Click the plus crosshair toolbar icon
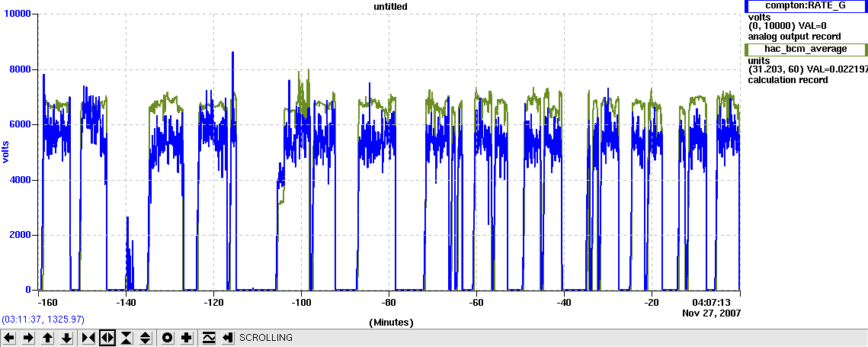868x347 pixels. [x=187, y=338]
